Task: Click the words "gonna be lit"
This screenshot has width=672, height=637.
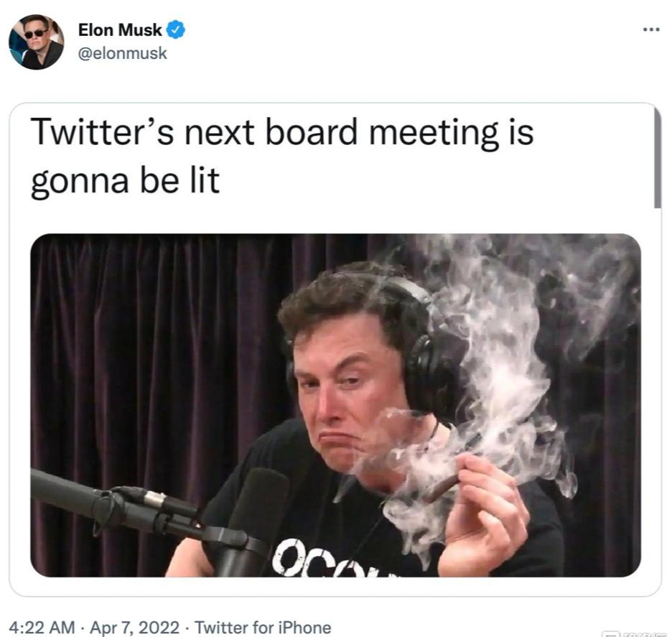Action: 125,181
